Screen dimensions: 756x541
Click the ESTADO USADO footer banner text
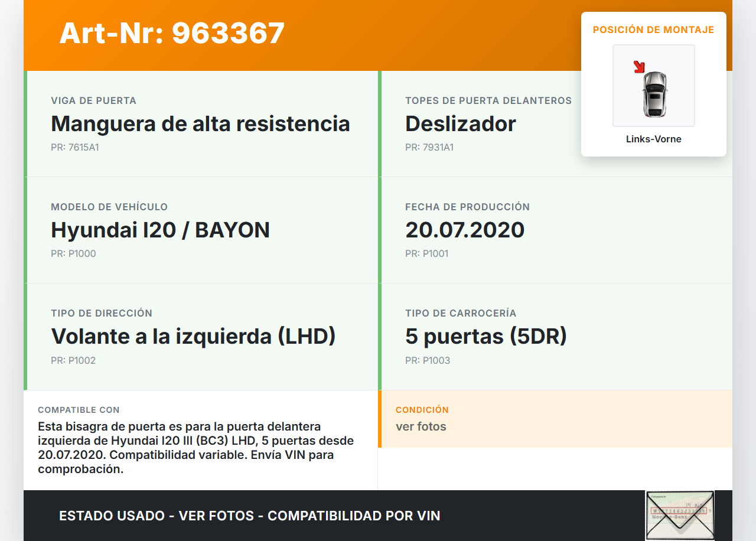[249, 516]
